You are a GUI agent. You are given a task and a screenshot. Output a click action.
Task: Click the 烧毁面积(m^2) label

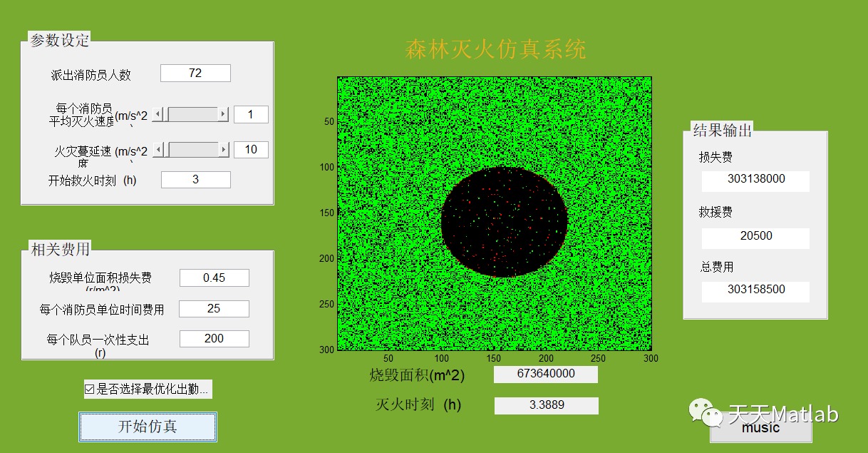click(417, 375)
